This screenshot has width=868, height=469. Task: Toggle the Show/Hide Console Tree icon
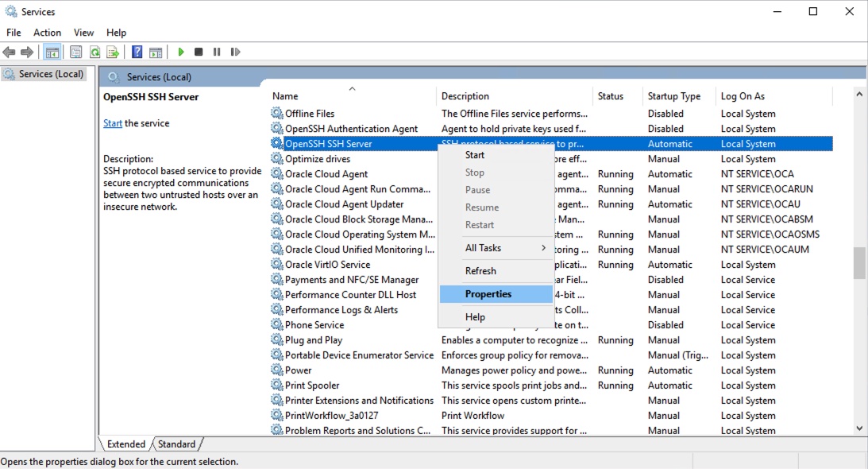coord(52,52)
